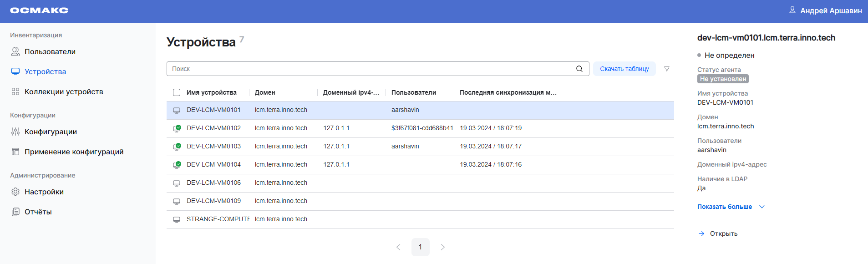Sort by Имя устройства column header
Viewport: 868px width, 264px height.
click(211, 92)
